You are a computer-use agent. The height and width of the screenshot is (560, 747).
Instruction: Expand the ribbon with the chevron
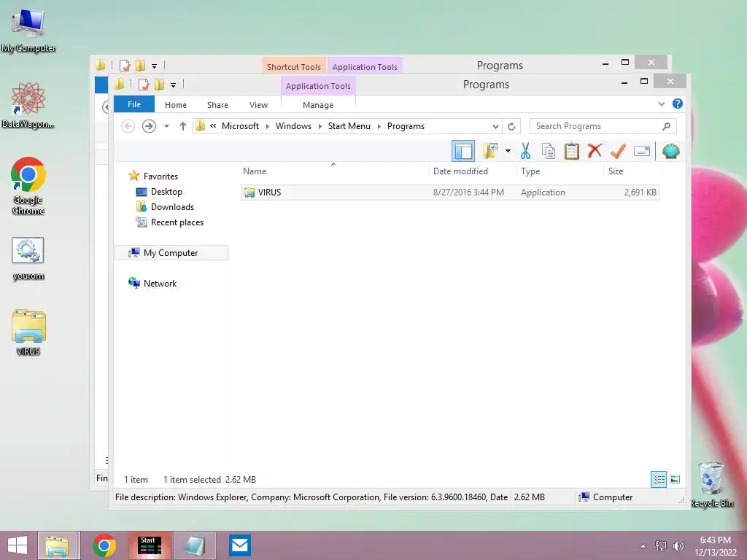[661, 104]
